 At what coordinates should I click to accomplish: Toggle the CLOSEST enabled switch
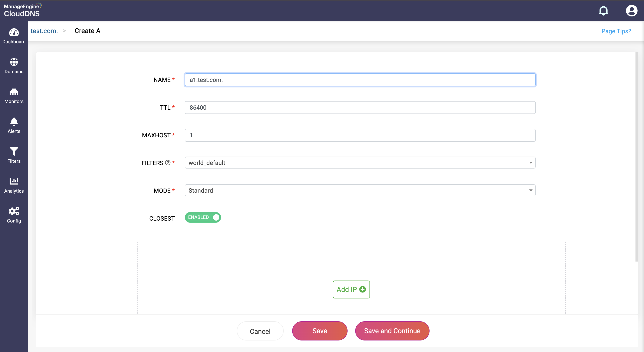pos(203,217)
